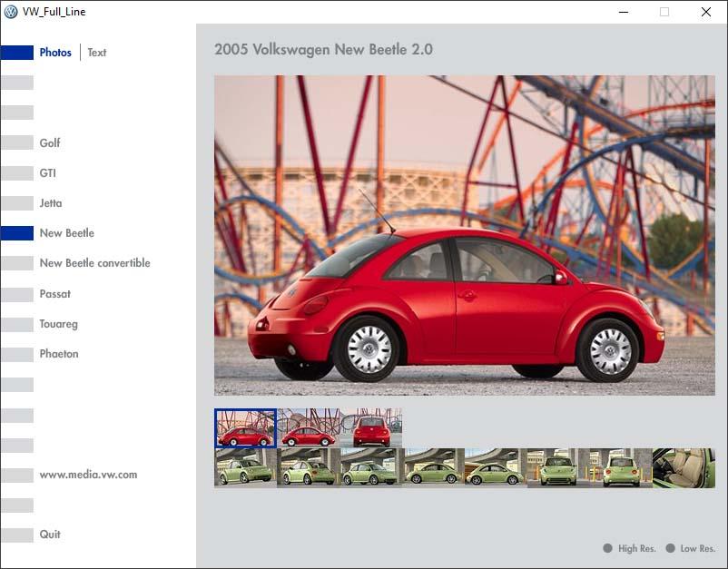Click the 2005 Volkswagen New Beetle 2.0 heading

(x=324, y=49)
